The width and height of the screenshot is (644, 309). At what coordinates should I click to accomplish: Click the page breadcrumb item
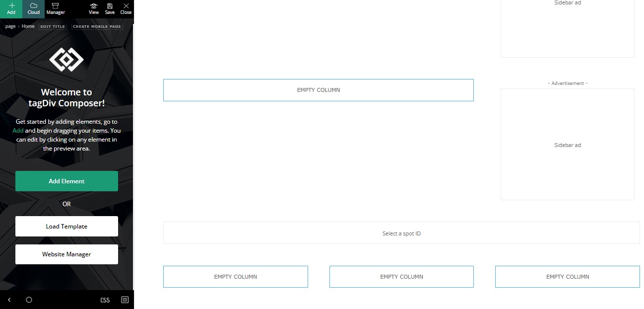click(x=10, y=26)
